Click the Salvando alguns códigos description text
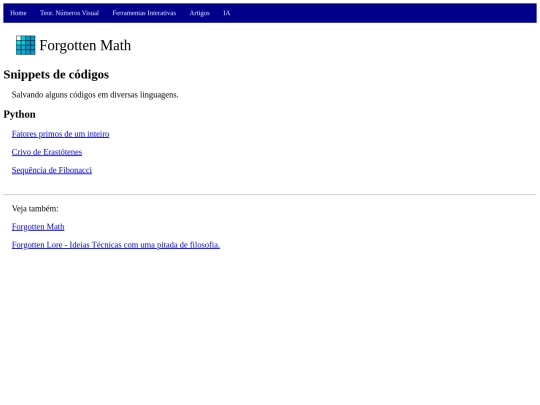Screen dimensions: 540x405 (x=95, y=95)
